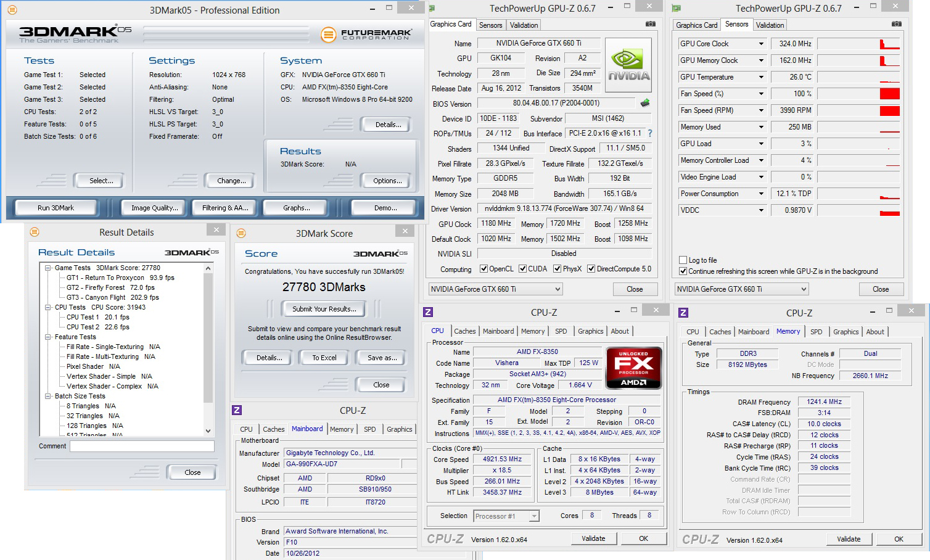The width and height of the screenshot is (930, 560).
Task: Click the Futuremark Corporation logo
Action: 366,35
